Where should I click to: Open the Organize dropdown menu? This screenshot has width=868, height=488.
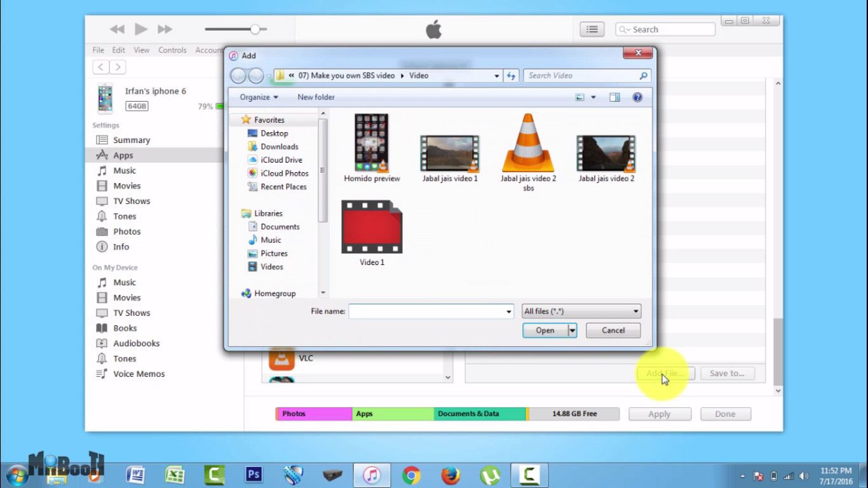[259, 97]
